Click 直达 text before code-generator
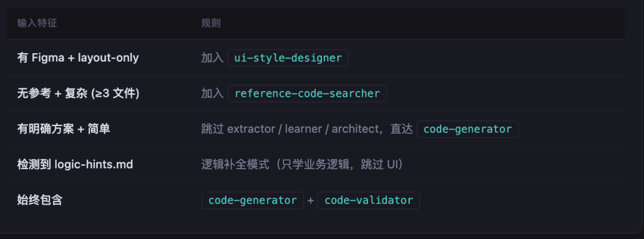644x239 pixels. click(x=401, y=129)
